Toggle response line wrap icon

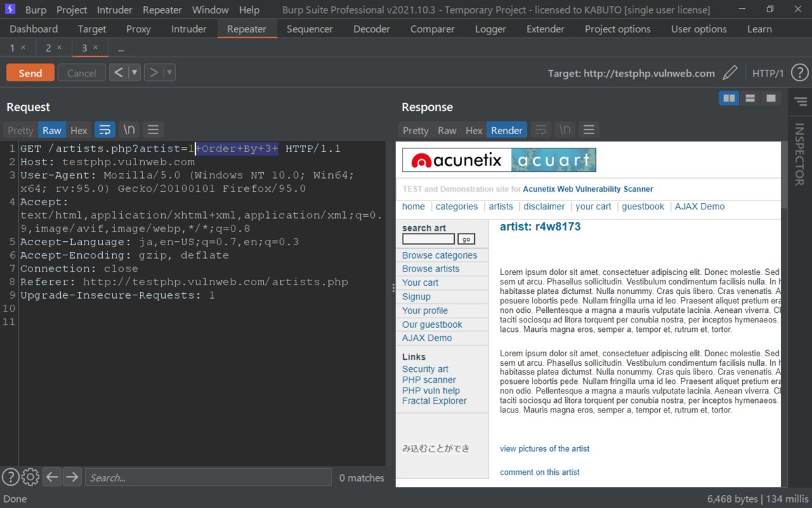pyautogui.click(x=541, y=130)
